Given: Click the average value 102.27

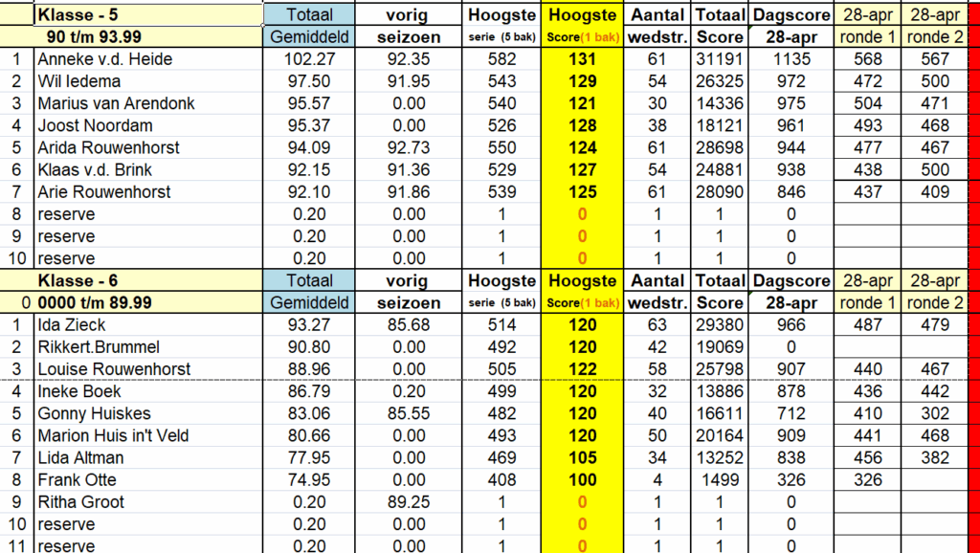Looking at the screenshot, I should click(309, 59).
